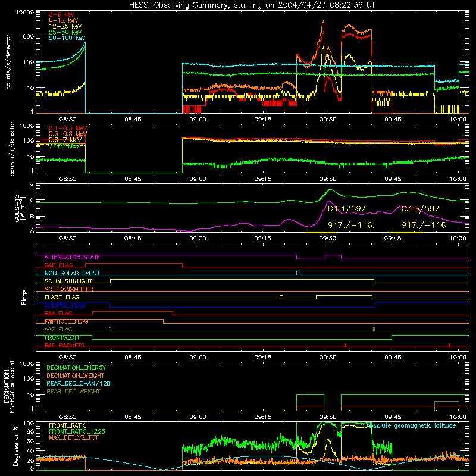Select the 0.3-0.8 MeV legend label
Screen dimensions: 476x476
[x=68, y=134]
